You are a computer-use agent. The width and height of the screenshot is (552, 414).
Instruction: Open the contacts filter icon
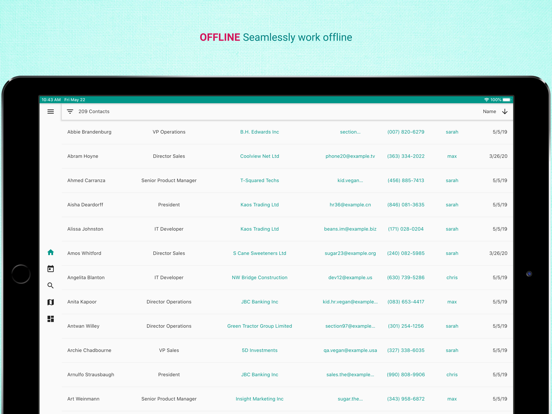click(x=70, y=112)
